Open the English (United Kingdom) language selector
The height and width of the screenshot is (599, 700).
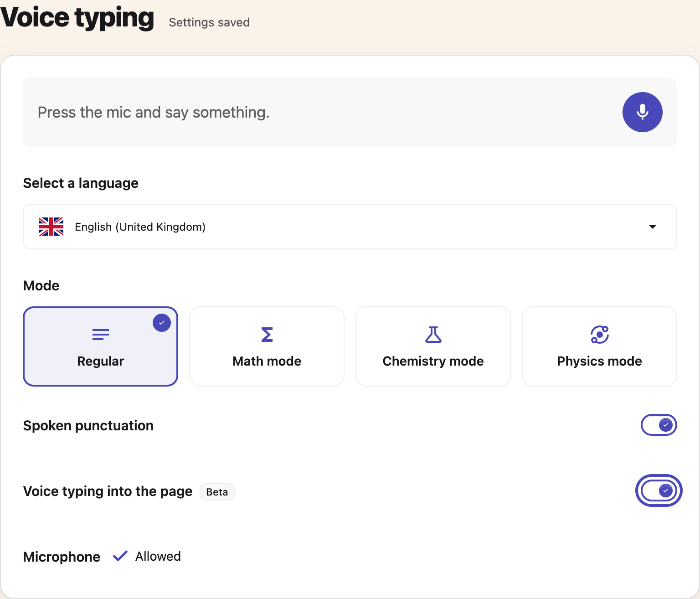click(350, 227)
